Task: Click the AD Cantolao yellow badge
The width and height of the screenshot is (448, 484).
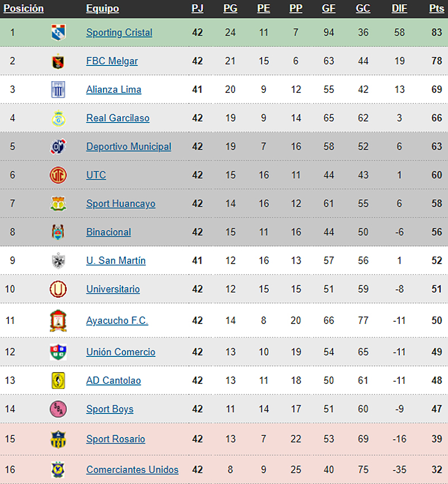Action: (58, 380)
